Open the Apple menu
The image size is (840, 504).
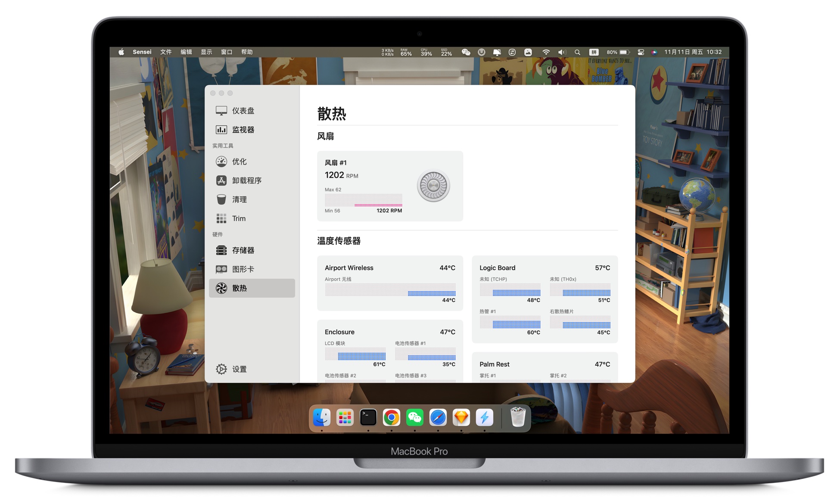(x=121, y=52)
